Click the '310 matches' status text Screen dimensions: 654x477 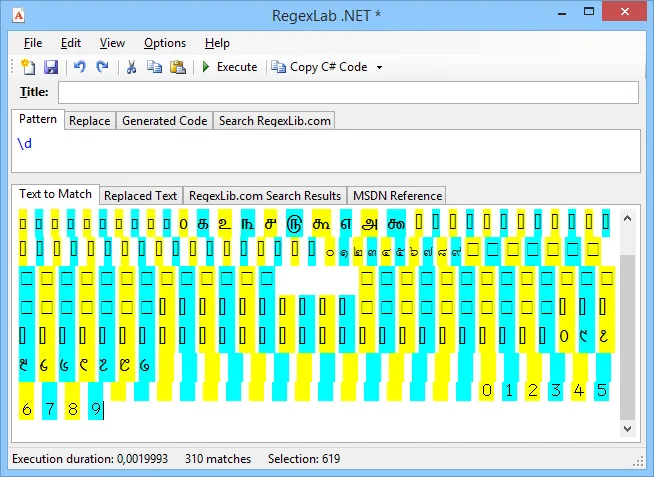click(x=218, y=459)
